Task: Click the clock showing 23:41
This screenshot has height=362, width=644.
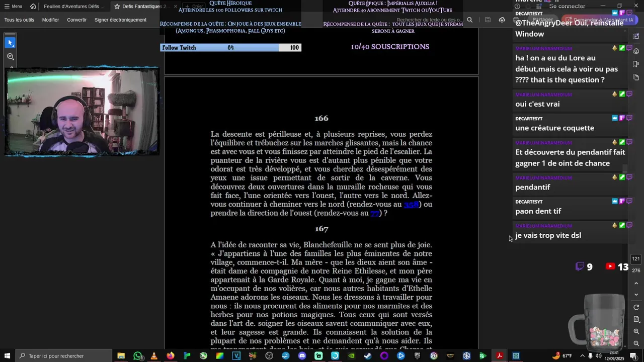Action: 614,352
